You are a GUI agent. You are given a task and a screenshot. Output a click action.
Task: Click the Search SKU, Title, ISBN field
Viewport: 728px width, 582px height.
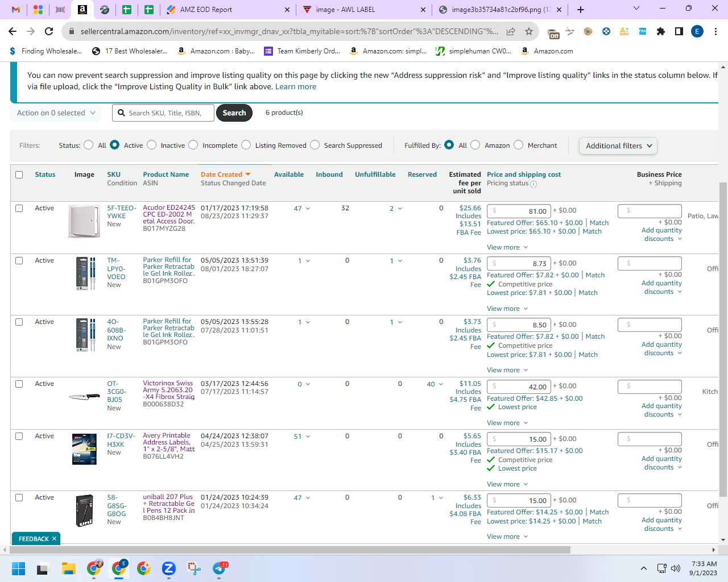point(163,113)
